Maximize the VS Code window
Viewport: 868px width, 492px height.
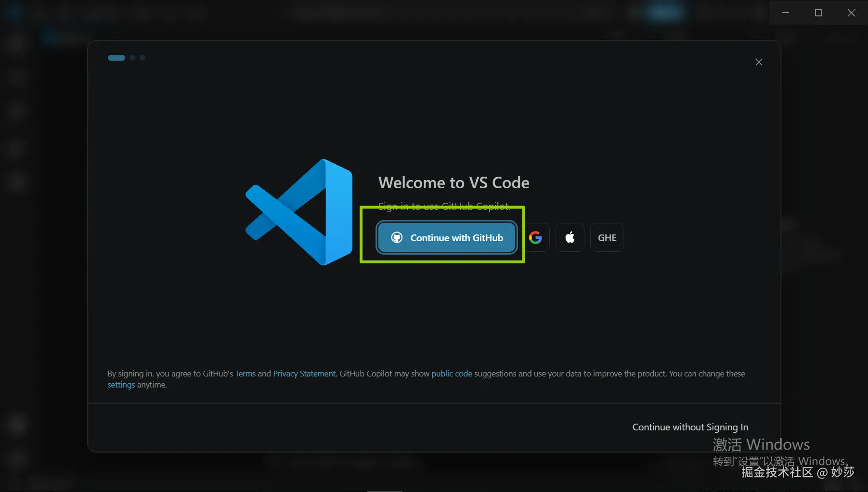tap(818, 13)
